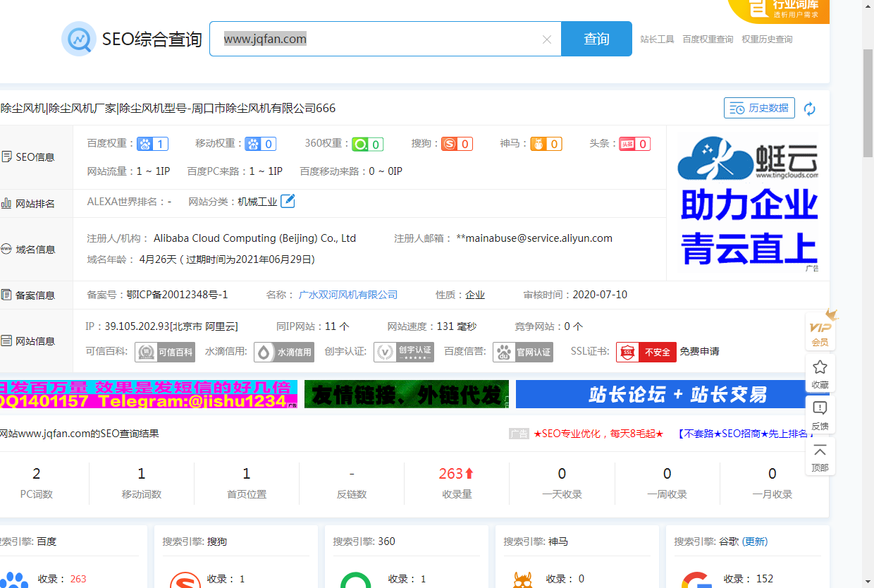
Task: Click the 收录量 value 263
Action: click(x=456, y=474)
